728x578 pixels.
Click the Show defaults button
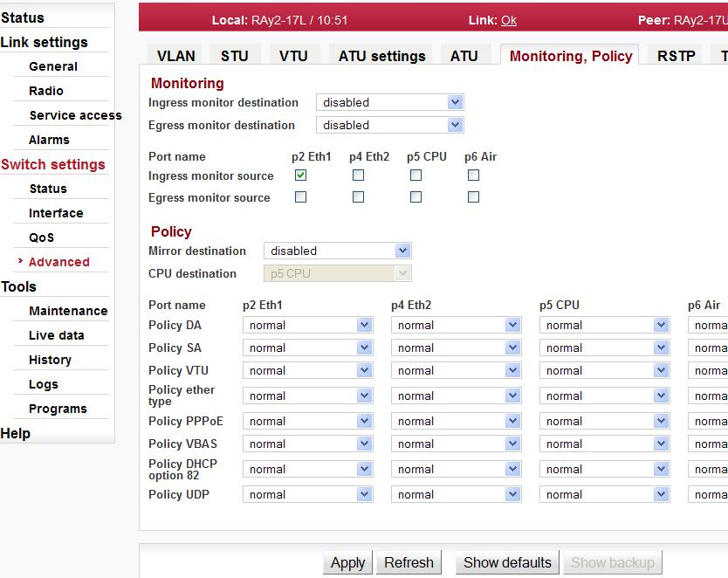(x=507, y=562)
